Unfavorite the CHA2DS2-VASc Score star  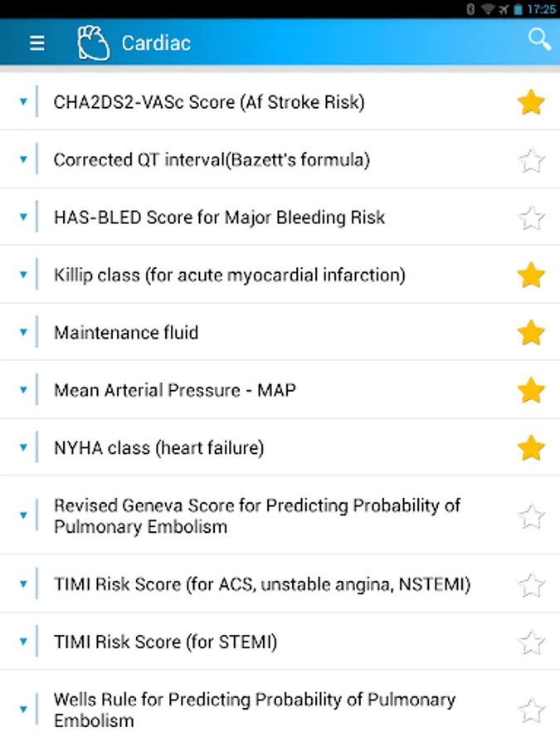tap(531, 103)
